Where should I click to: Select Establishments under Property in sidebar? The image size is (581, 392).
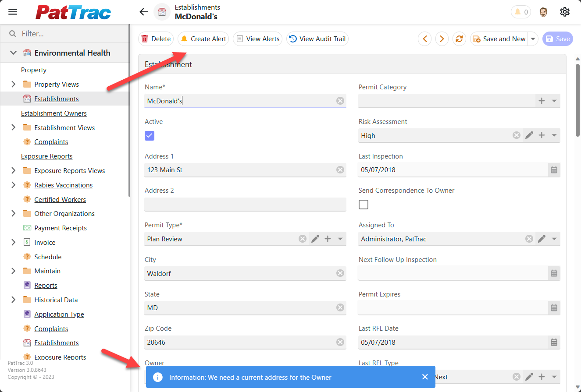click(57, 99)
